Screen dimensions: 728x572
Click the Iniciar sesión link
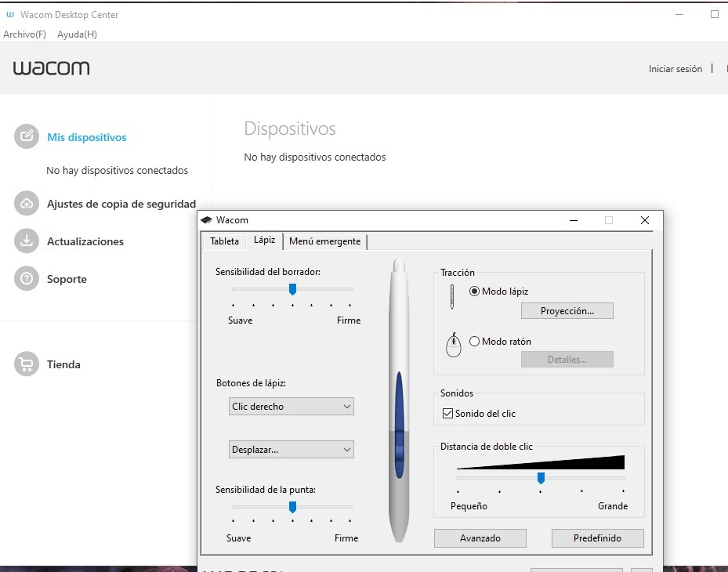675,69
